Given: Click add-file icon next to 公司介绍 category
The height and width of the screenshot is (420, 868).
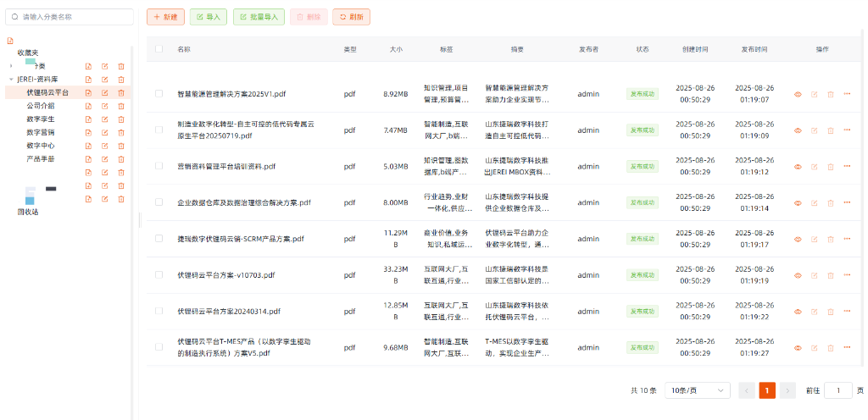Looking at the screenshot, I should click(88, 106).
